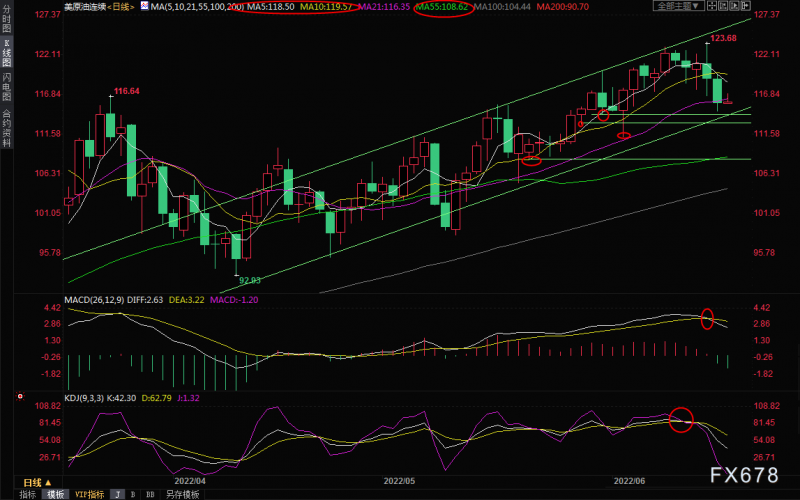Click the jump-to-start chart icon

723,6
